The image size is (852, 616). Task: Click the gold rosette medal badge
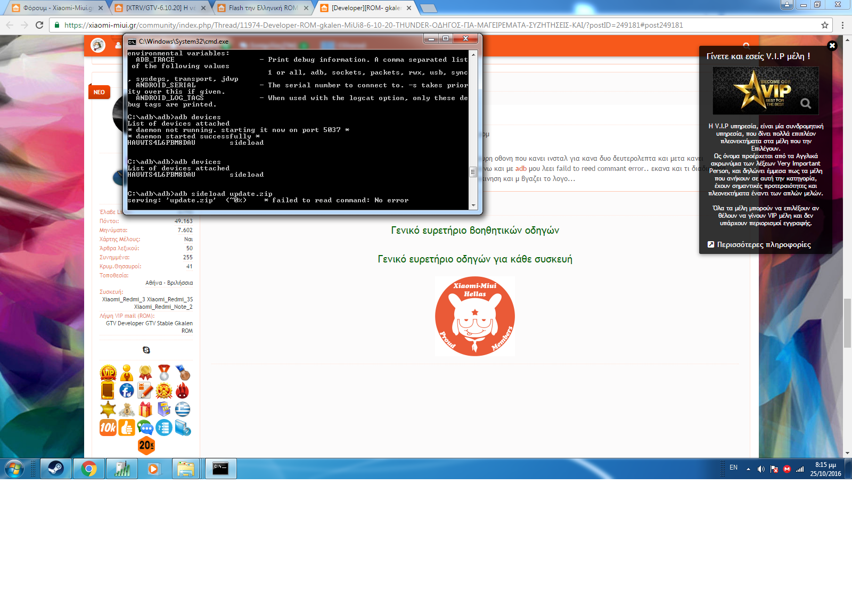click(145, 373)
